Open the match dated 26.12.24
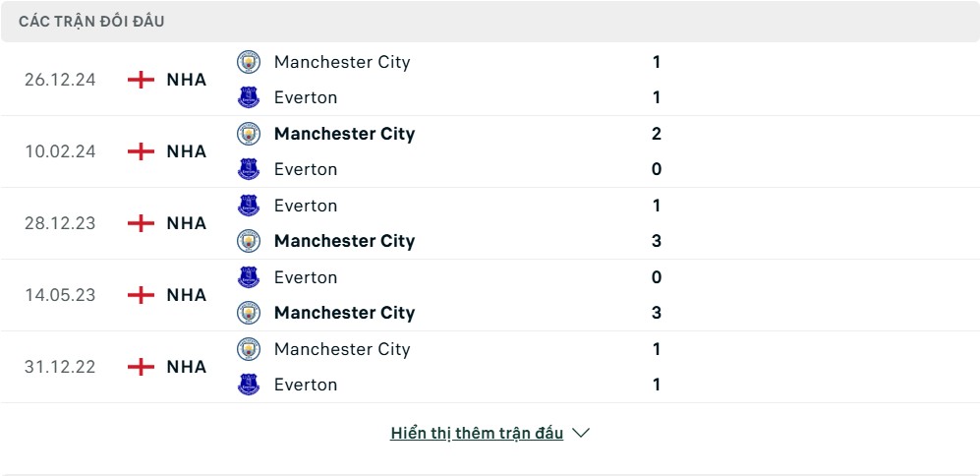Viewport: 980px width, 476px height. [x=490, y=80]
